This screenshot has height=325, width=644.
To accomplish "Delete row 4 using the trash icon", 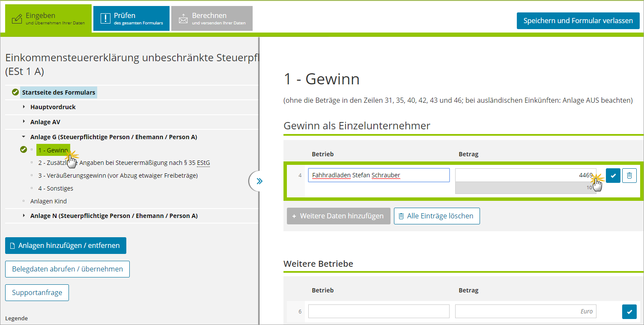I will 629,176.
